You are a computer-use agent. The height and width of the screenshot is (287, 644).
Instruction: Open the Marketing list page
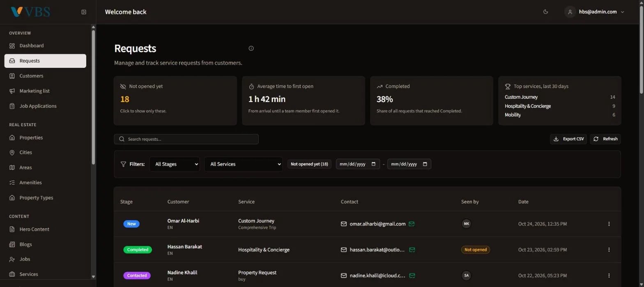[45, 91]
